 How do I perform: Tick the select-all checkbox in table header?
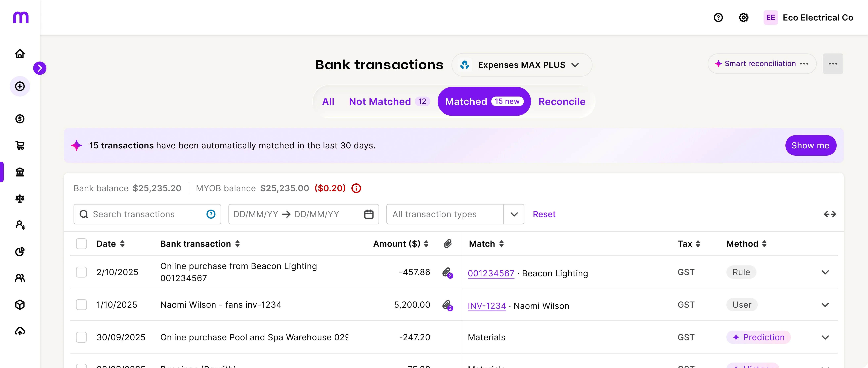pyautogui.click(x=82, y=244)
